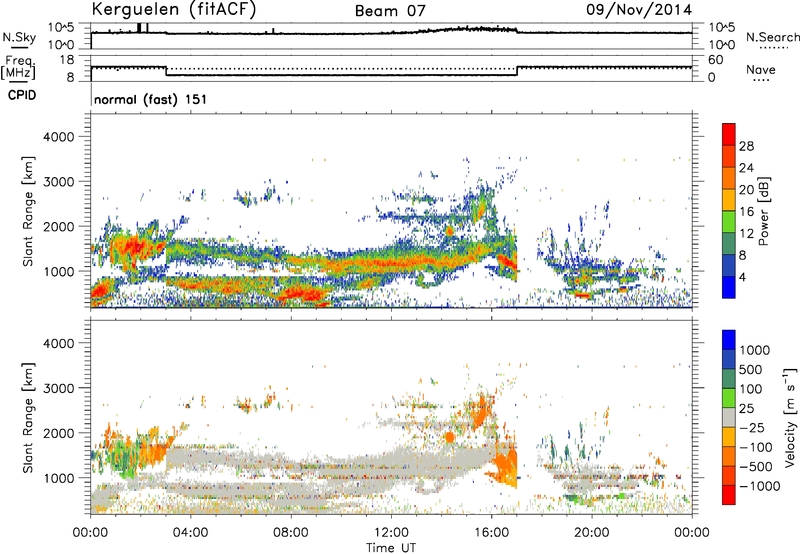This screenshot has height=554, width=800.
Task: Pick the light green 25–100 velocity colorbar segment
Action: click(729, 398)
